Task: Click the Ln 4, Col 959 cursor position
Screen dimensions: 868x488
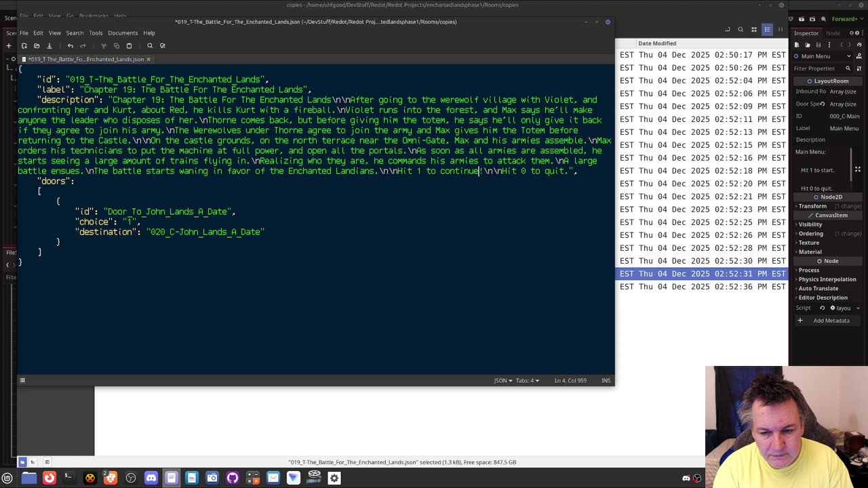Action: tap(570, 380)
